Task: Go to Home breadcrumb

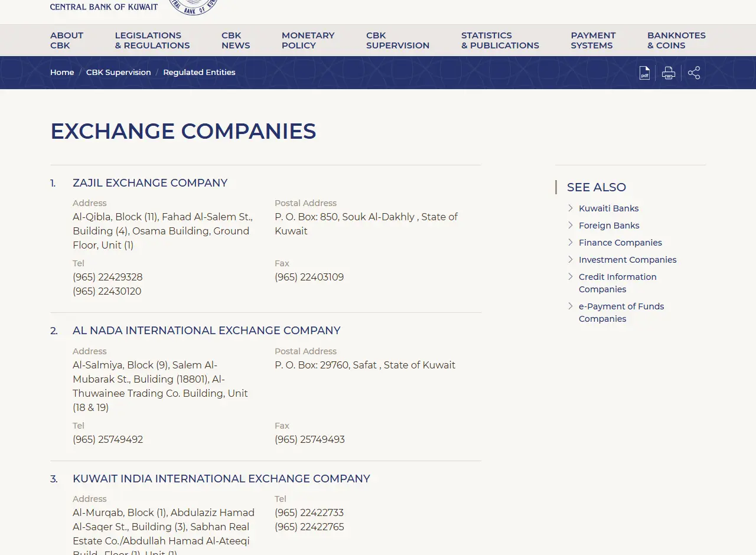Action: 62,72
